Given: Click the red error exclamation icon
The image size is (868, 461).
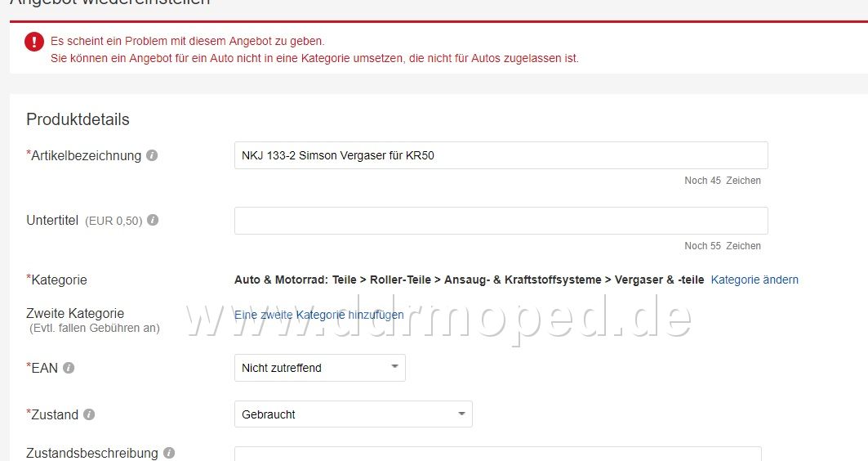Looking at the screenshot, I should click(34, 42).
